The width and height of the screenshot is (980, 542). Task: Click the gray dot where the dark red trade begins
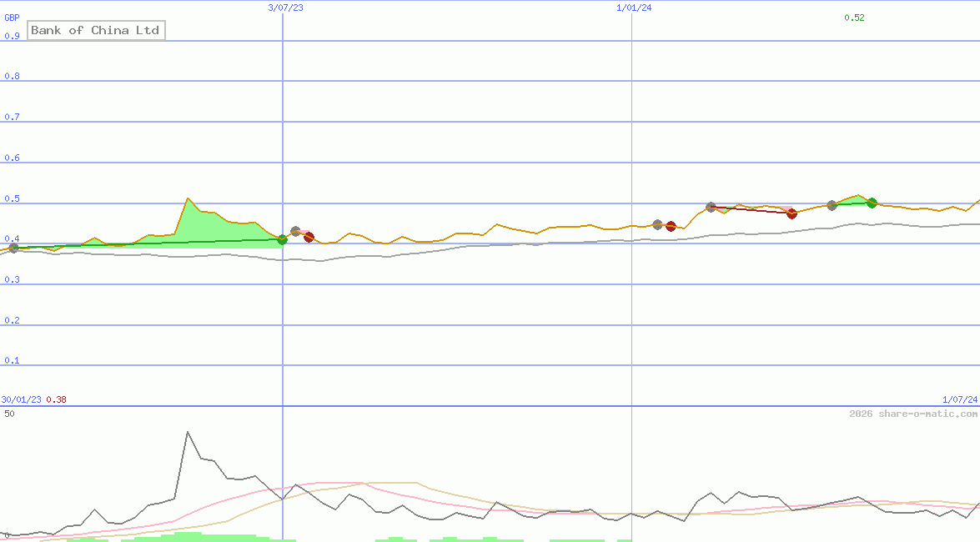(x=711, y=205)
